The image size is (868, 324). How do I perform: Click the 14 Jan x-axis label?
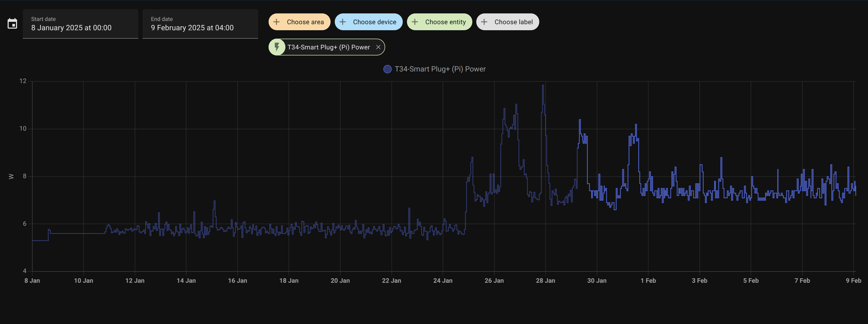pos(186,280)
